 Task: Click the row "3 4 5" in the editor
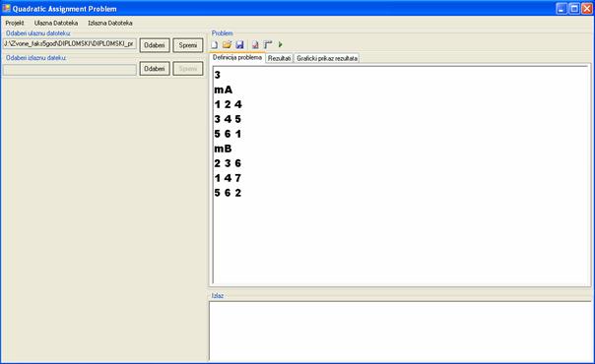(228, 119)
